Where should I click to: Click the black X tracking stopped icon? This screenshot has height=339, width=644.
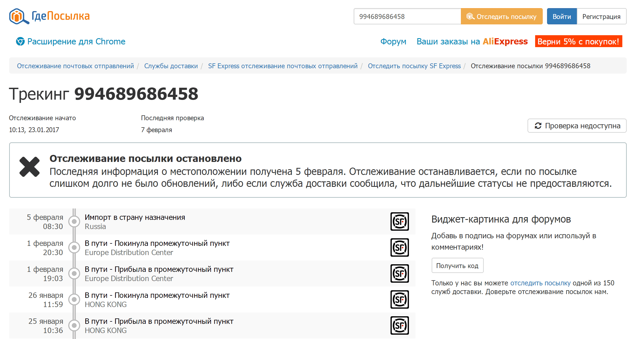tap(30, 167)
